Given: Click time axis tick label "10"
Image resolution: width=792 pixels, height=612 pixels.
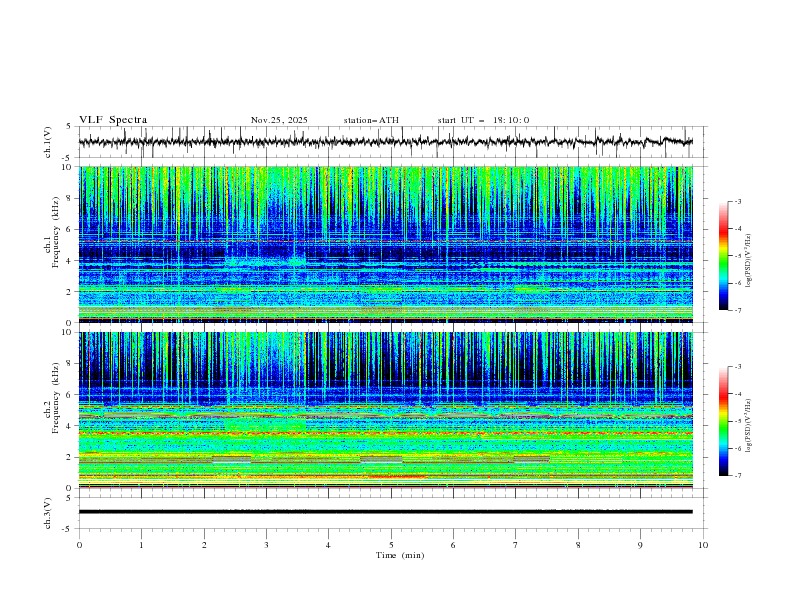Looking at the screenshot, I should click(703, 545).
